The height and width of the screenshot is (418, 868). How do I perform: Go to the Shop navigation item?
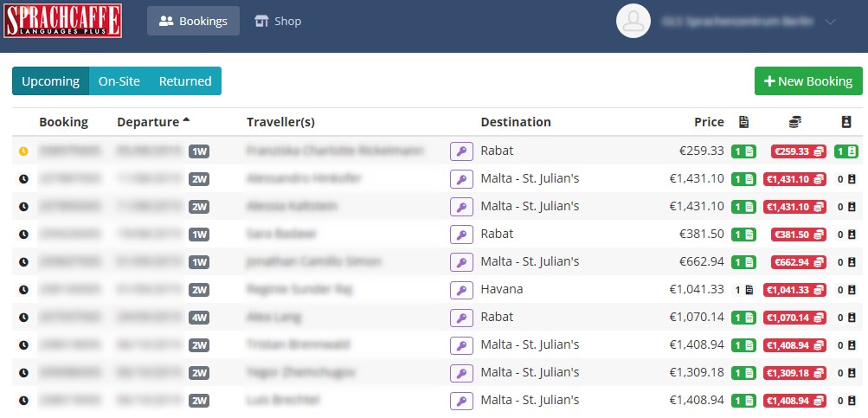[278, 21]
